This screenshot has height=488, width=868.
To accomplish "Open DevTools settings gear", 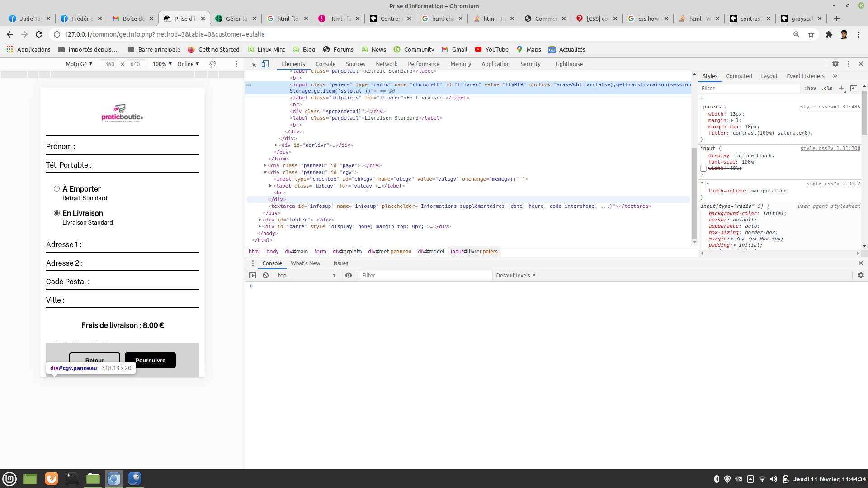I will [835, 64].
